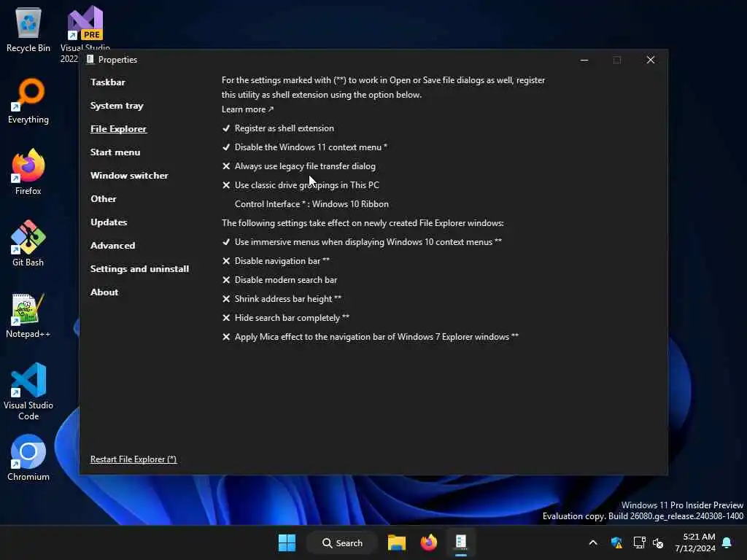Screen dimensions: 747x560
Task: Change Control Interface Windows 10 Ribbon setting
Action: (x=311, y=204)
